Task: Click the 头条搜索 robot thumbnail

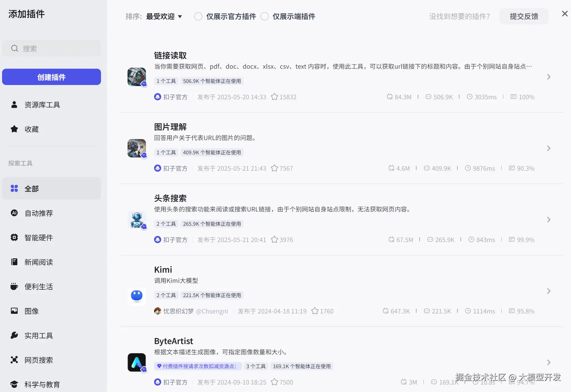Action: point(137,220)
